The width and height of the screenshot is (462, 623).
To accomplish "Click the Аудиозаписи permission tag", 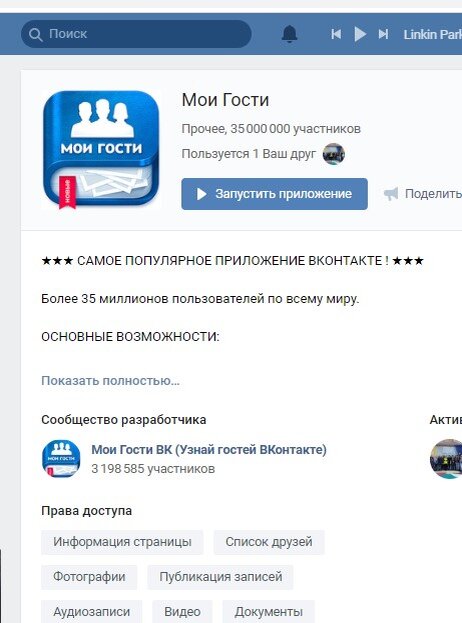I will [x=91, y=611].
